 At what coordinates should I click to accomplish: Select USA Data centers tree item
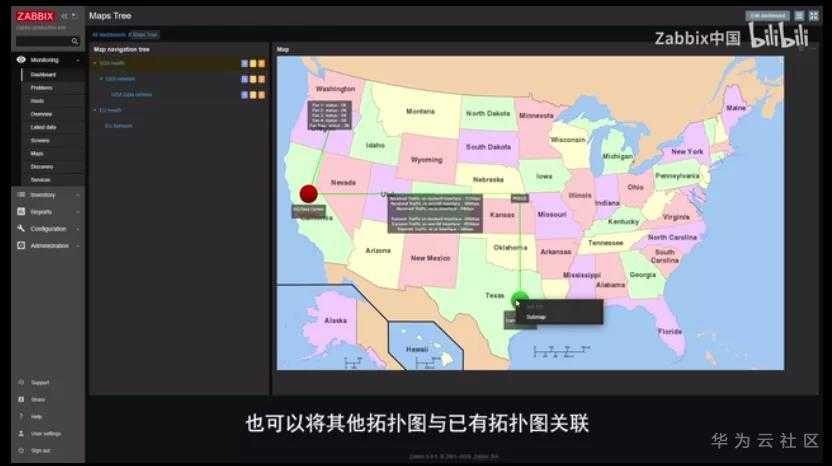tap(132, 94)
